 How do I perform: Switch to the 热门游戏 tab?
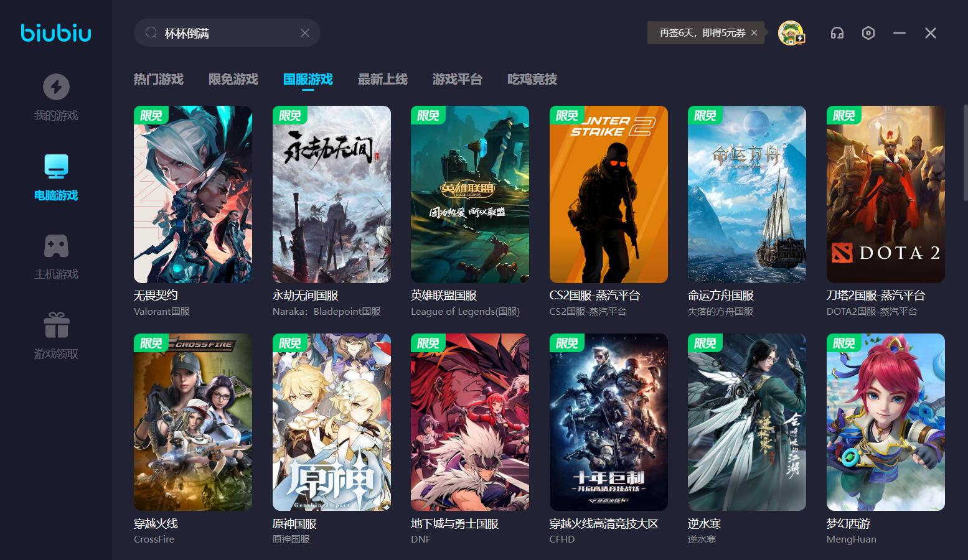pos(159,80)
